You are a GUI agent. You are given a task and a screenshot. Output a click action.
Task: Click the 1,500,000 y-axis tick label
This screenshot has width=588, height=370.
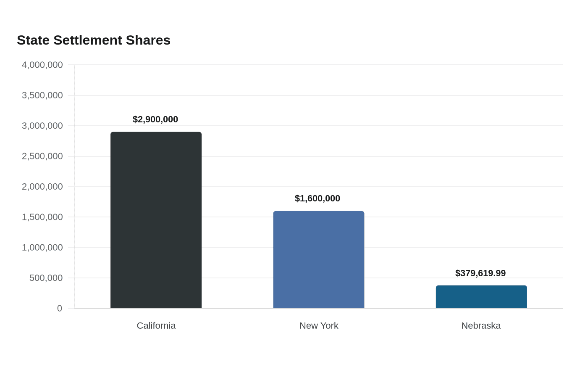pos(42,217)
